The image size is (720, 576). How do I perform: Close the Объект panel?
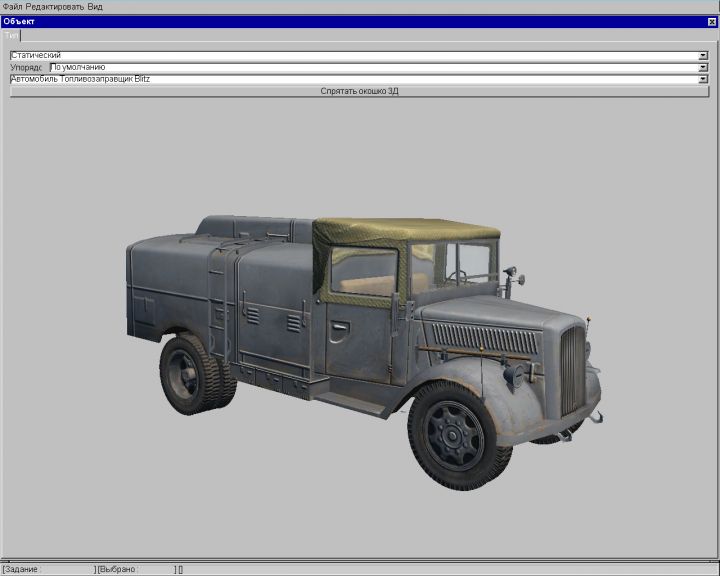[x=711, y=21]
